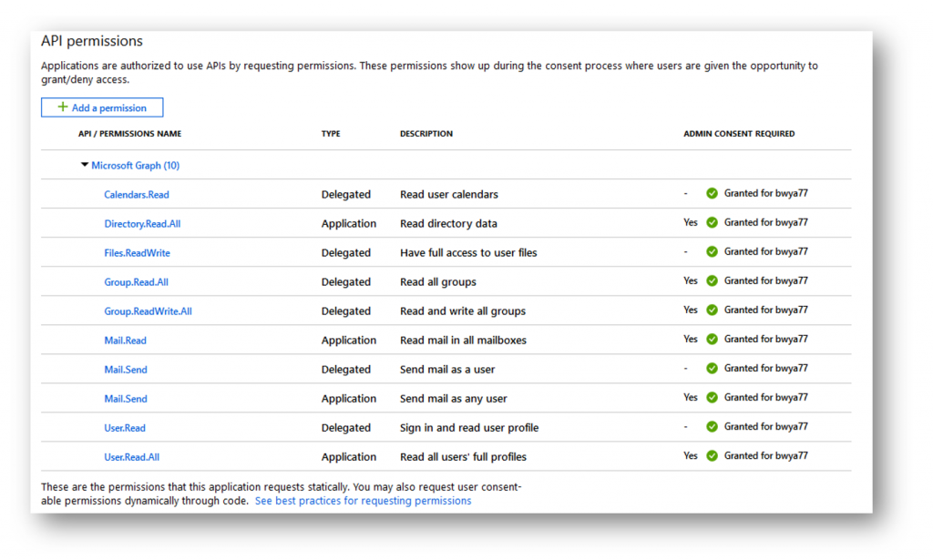Click the Admin Consent Required column header
Screen dimensions: 933x560
pos(739,134)
